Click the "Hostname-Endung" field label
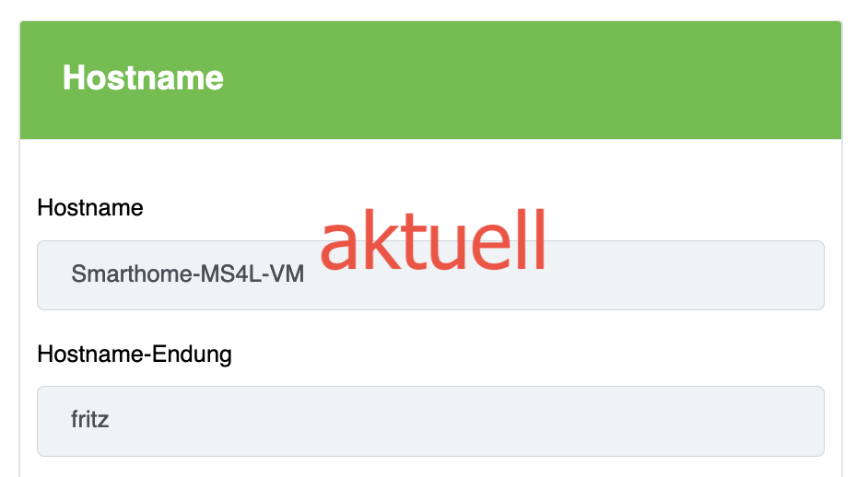868x477 pixels. tap(135, 354)
